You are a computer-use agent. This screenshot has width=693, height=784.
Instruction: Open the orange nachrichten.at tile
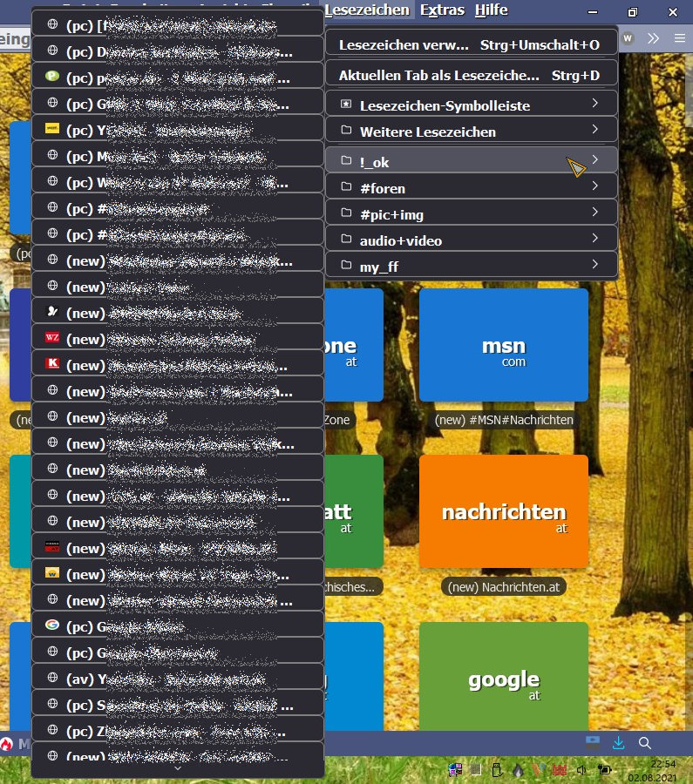[x=504, y=511]
